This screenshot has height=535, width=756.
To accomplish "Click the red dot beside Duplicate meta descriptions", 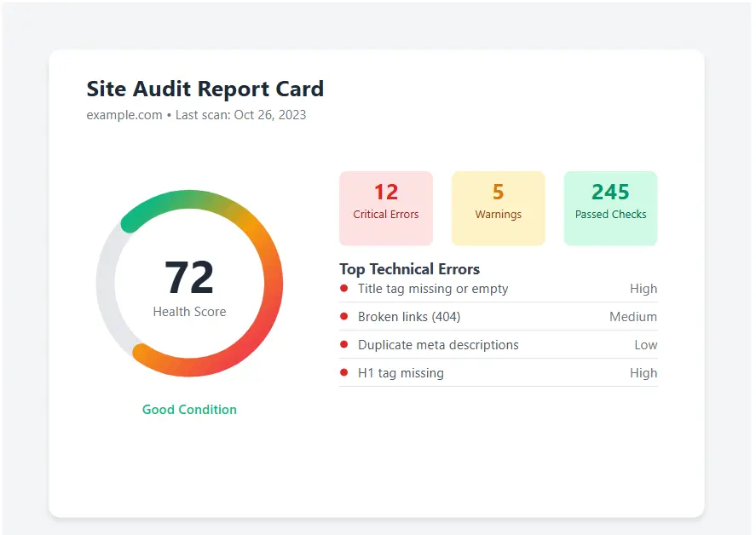I will pos(343,344).
